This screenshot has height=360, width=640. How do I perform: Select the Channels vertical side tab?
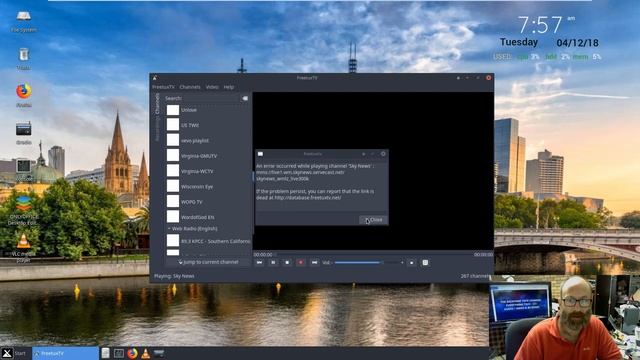[x=157, y=104]
